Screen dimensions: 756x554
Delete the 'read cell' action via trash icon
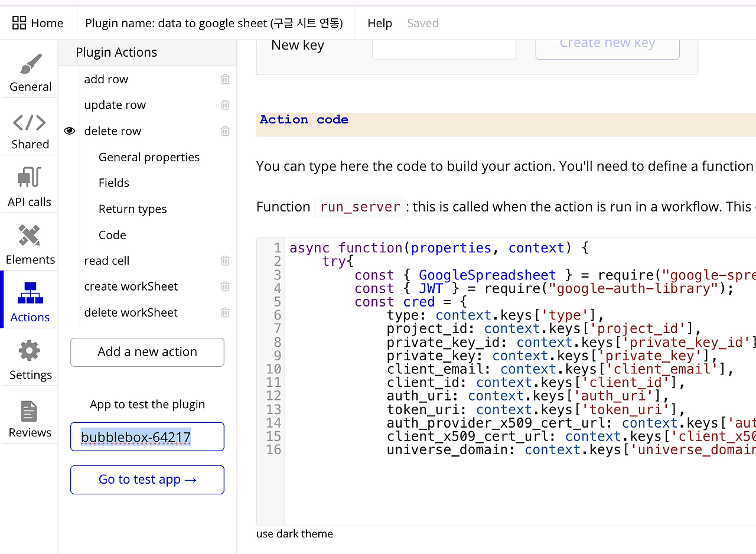pyautogui.click(x=225, y=260)
